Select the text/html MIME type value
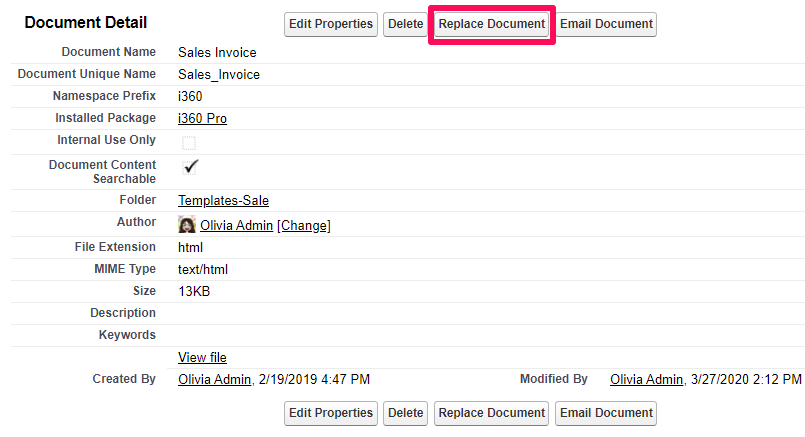The width and height of the screenshot is (805, 437). pos(203,270)
